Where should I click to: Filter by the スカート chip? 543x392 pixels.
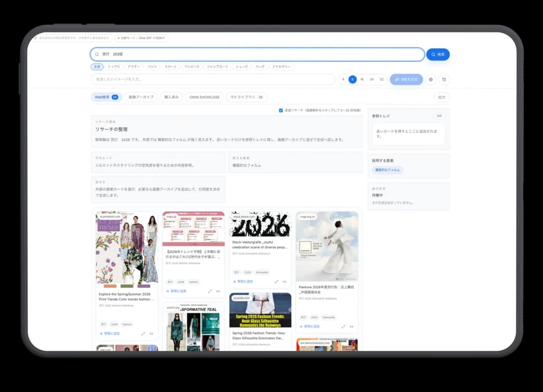click(170, 67)
